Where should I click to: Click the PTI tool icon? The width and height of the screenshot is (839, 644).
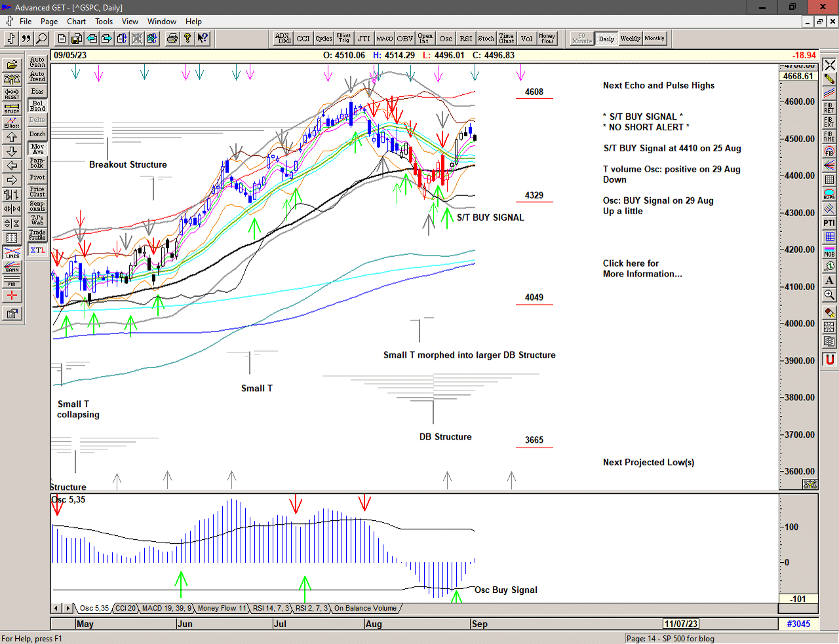(829, 223)
